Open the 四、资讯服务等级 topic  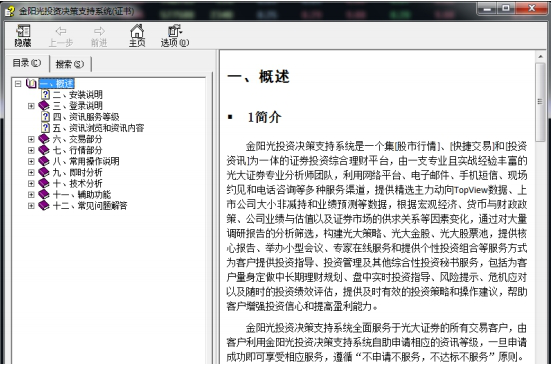click(86, 117)
